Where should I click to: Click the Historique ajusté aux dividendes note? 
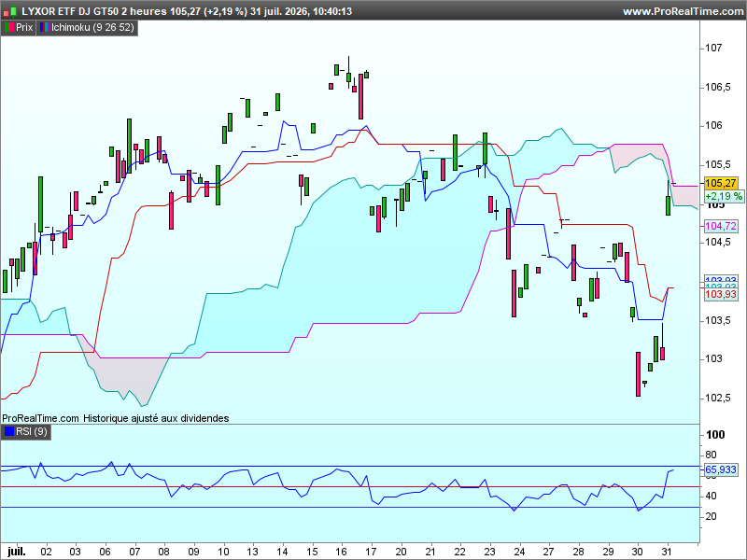pos(156,418)
